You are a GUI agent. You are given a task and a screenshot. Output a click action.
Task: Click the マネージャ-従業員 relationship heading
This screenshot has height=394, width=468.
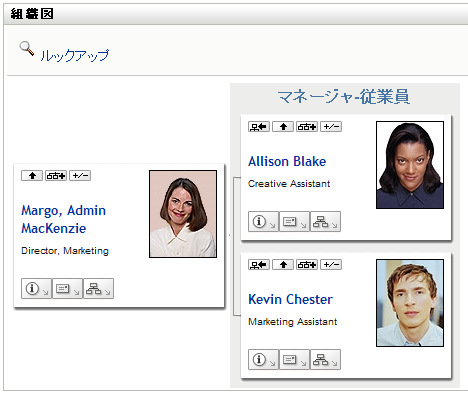tap(344, 97)
